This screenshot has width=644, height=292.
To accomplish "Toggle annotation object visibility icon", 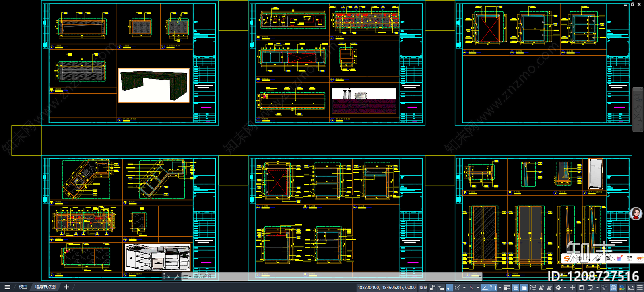I will [x=541, y=288].
